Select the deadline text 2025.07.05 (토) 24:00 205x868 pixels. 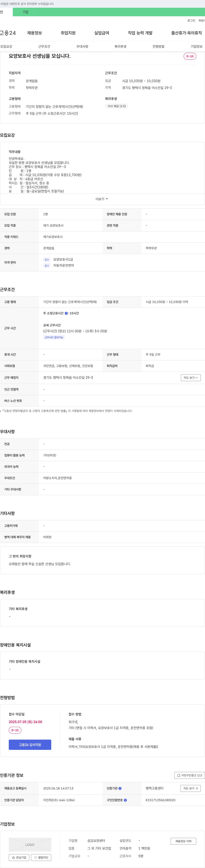(x=26, y=722)
